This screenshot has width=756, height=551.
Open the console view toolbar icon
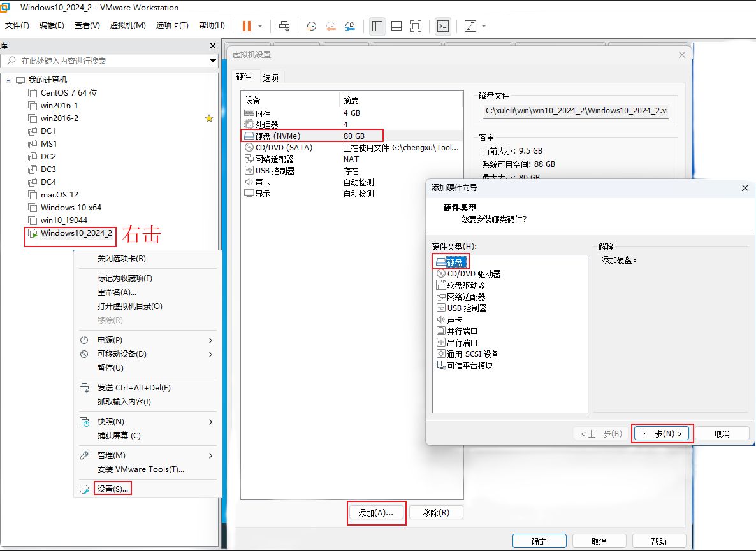(443, 26)
